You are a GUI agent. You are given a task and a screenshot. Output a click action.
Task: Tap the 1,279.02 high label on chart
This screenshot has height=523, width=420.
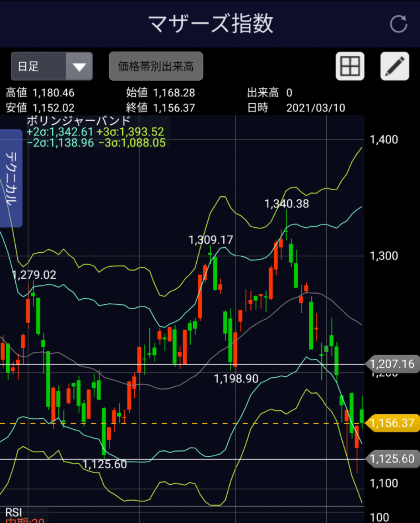pyautogui.click(x=34, y=275)
